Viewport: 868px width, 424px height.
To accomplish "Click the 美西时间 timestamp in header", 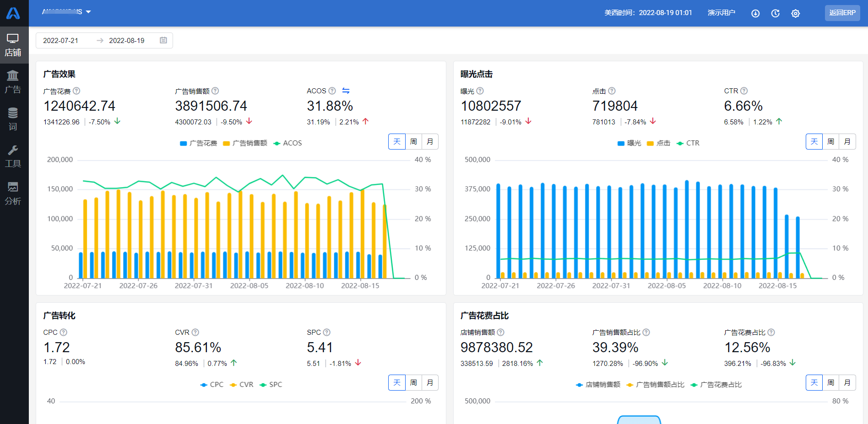I will [648, 13].
